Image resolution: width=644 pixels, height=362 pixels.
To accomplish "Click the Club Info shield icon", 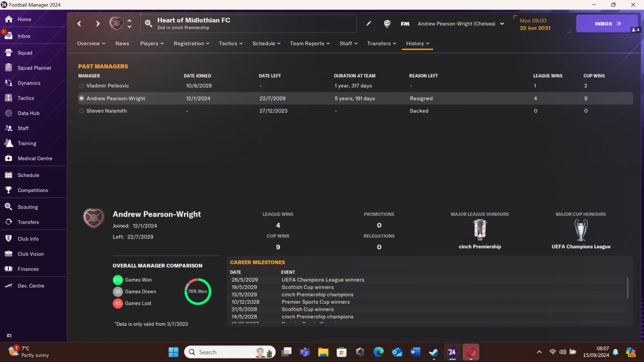I will point(9,239).
